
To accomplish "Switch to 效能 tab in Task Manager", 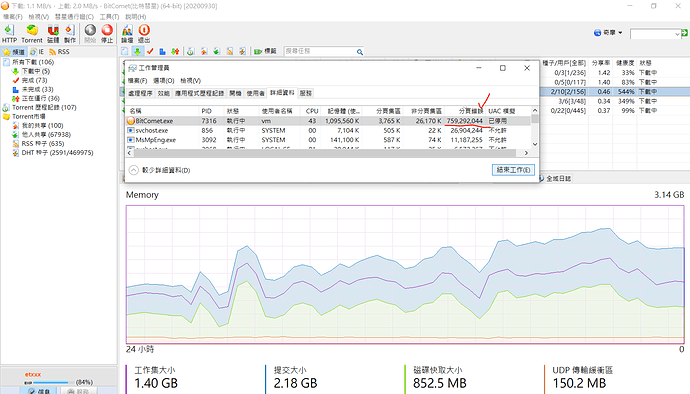I will (163, 93).
